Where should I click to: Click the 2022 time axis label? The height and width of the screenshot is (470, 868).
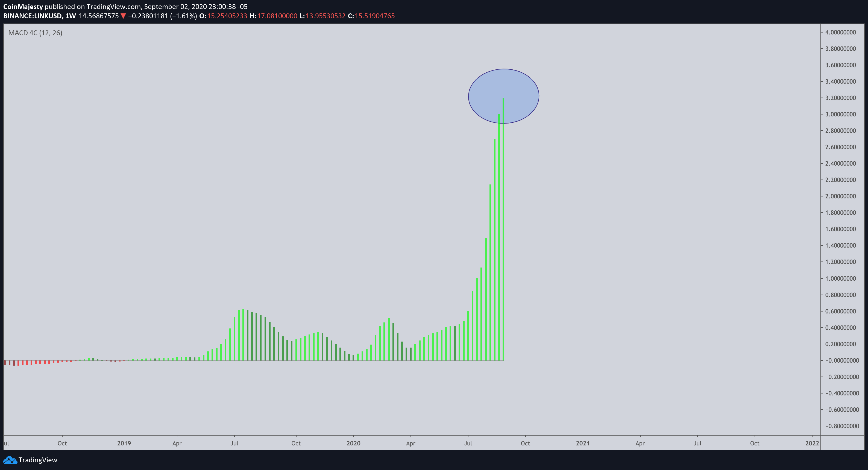click(x=812, y=443)
